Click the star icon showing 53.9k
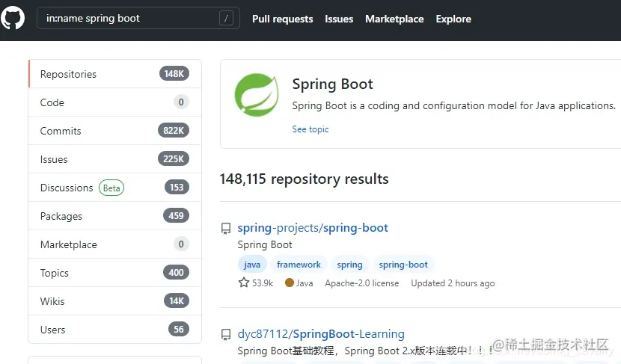The image size is (621, 364). click(244, 283)
